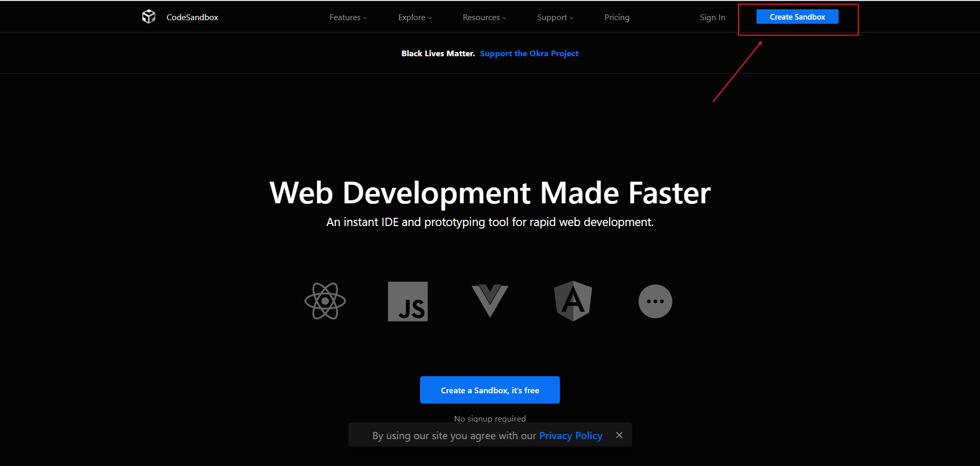The image size is (980, 466).
Task: Click the CodeSandbox brand name
Action: pos(192,18)
